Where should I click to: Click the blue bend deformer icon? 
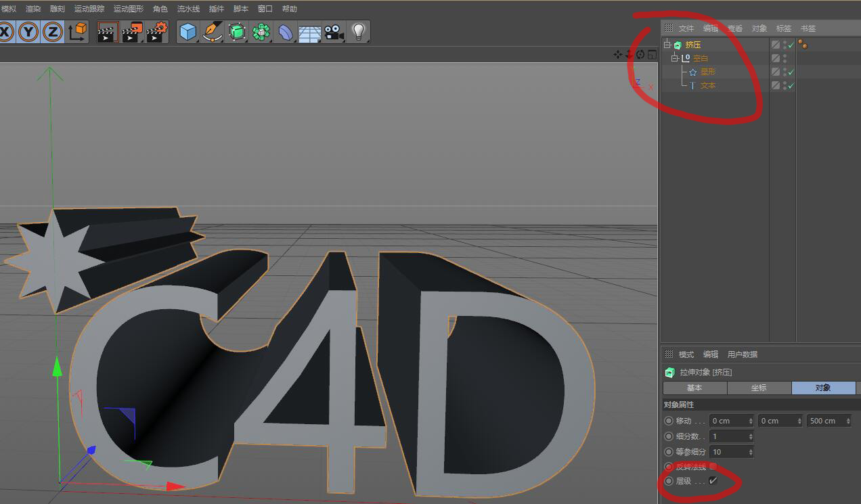(x=286, y=32)
